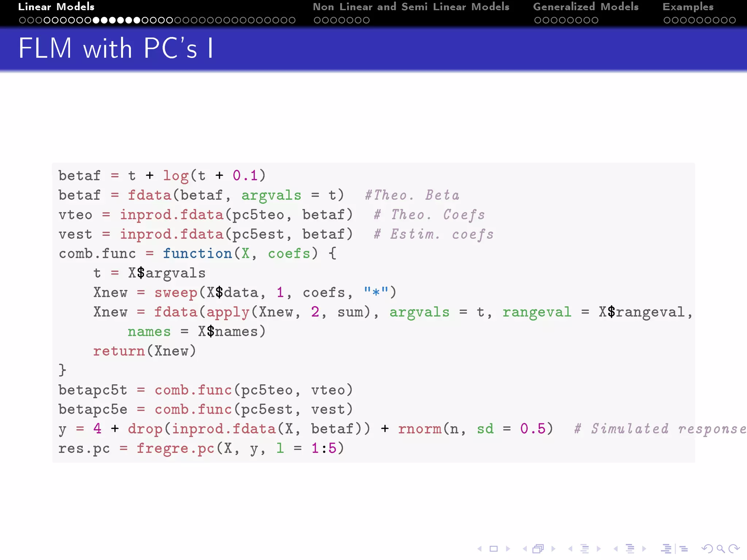Click "fregre.pc(X, y, l = 1:5)" in last line

click(x=240, y=448)
